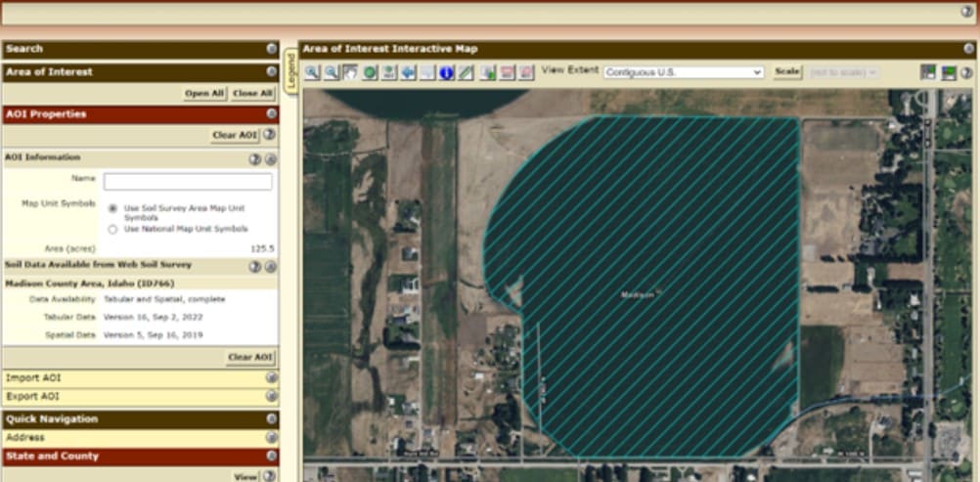980x482 pixels.
Task: Click the Open All button
Action: (204, 93)
